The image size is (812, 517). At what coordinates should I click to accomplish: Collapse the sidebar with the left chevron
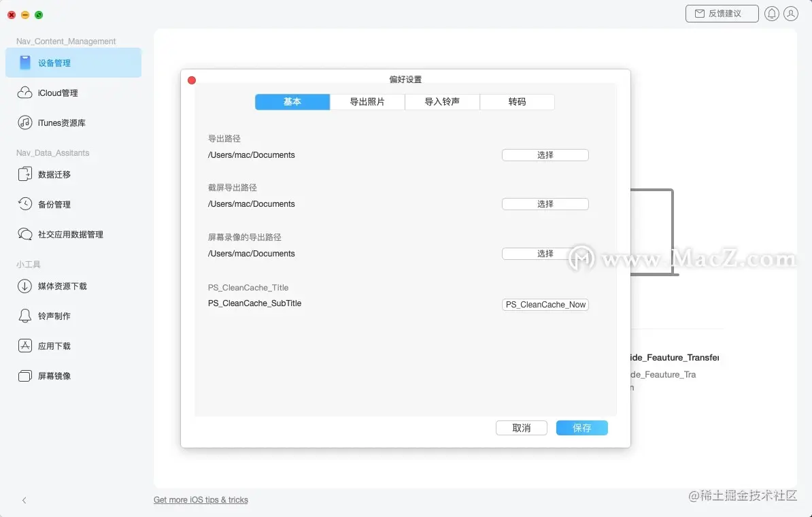24,500
